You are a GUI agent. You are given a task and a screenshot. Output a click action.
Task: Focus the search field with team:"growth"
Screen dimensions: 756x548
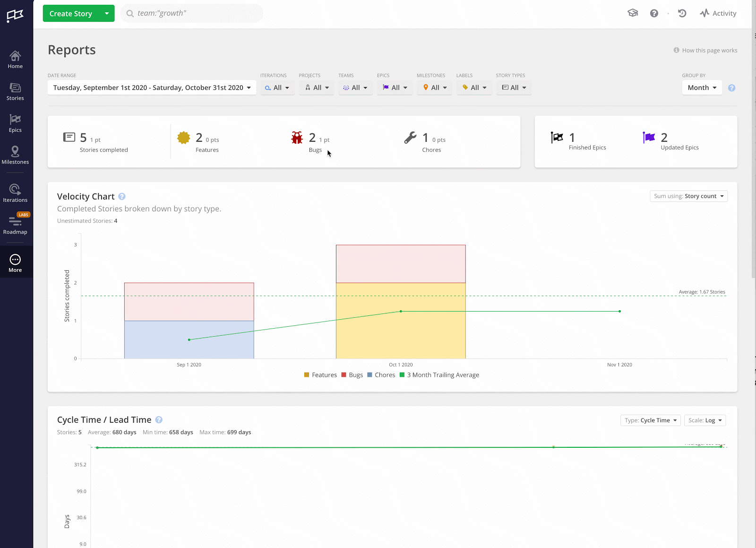click(x=192, y=13)
